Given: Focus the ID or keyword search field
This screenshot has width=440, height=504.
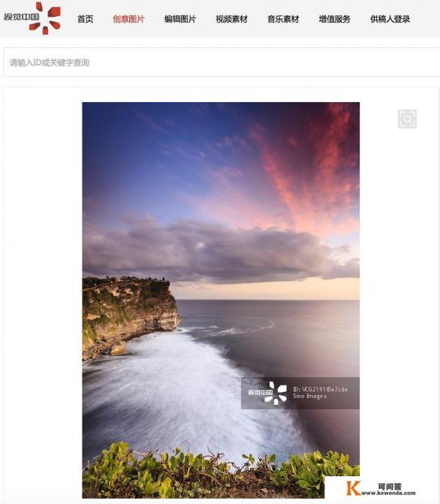Looking at the screenshot, I should tap(221, 62).
